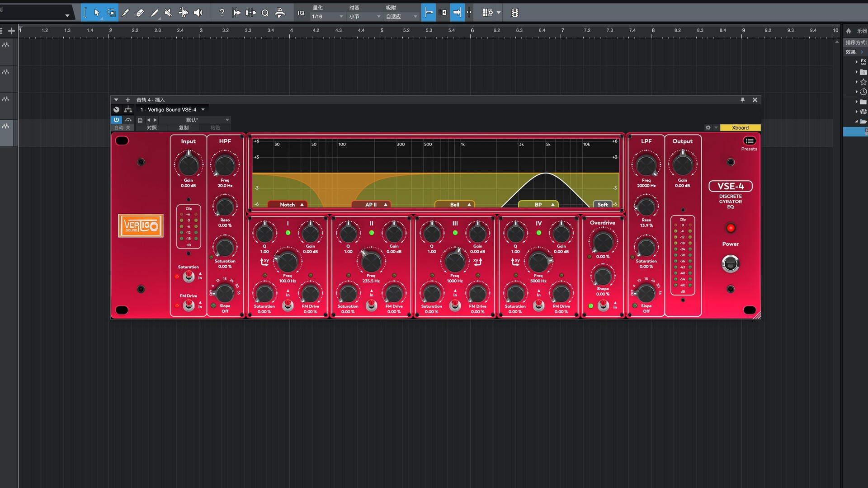Open quantize 1/16 dropdown
Image resolution: width=868 pixels, height=488 pixels.
(327, 16)
